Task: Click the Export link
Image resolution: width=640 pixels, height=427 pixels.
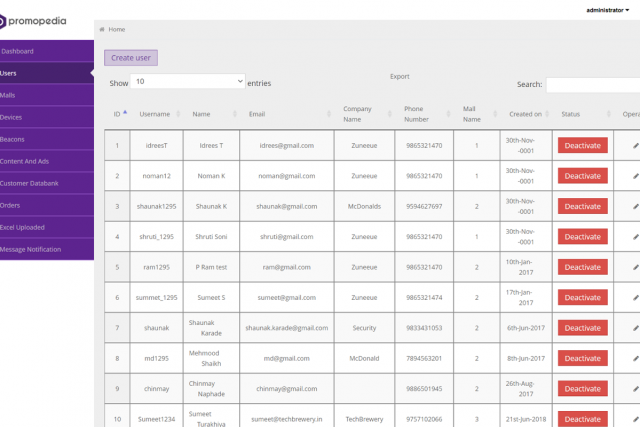Action: click(400, 76)
